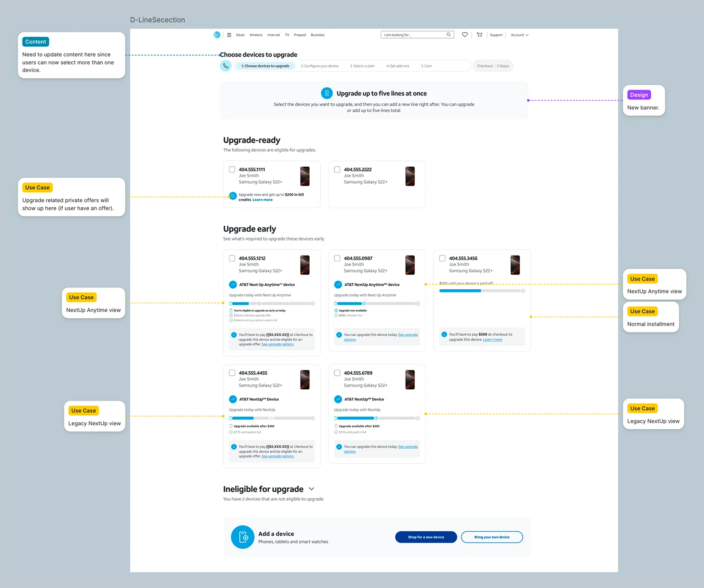Click the NextUp icon on 404.555.4455 card
Screen dimensions: 704x588
pos(233,399)
